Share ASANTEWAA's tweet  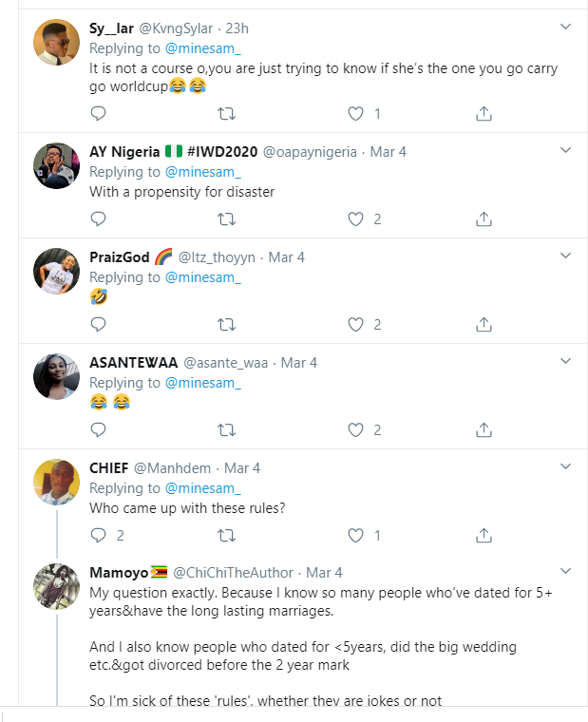tap(483, 430)
